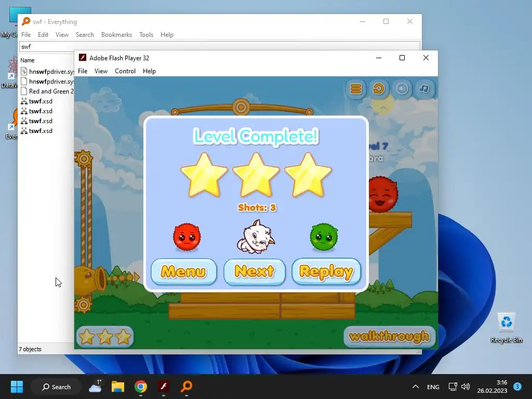Click the Flash Player title bar icon
532x399 pixels.
(83, 58)
